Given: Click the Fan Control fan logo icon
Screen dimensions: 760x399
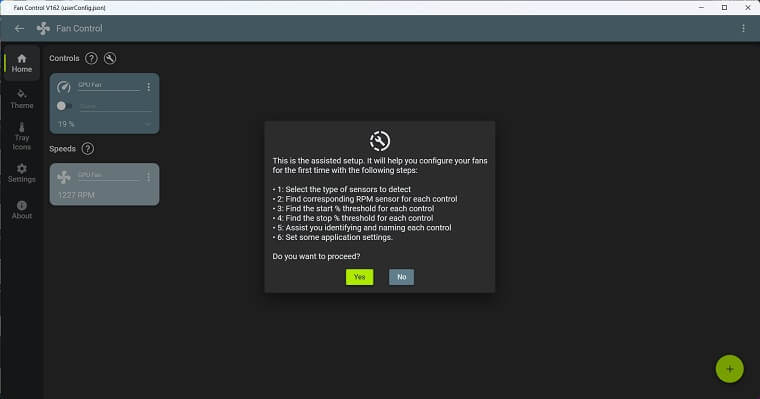Looking at the screenshot, I should [x=43, y=29].
